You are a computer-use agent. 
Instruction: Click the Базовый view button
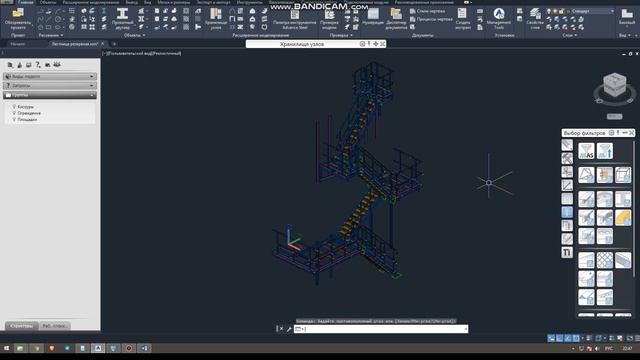click(627, 17)
